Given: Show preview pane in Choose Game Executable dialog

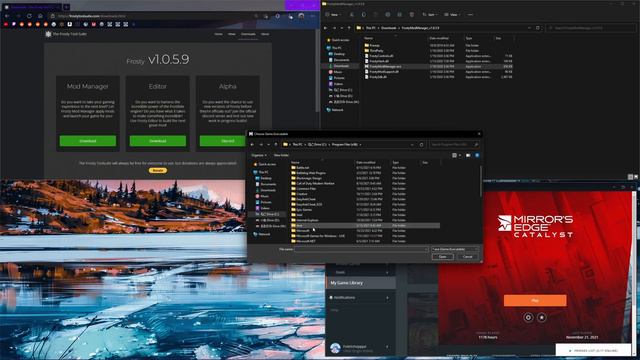Looking at the screenshot, I should pos(468,156).
